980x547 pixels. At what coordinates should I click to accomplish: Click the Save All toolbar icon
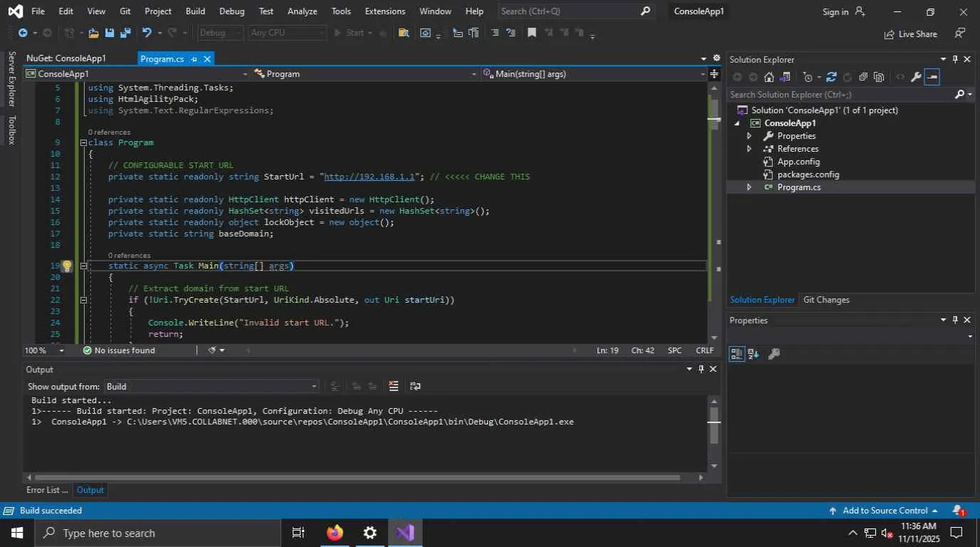125,33
